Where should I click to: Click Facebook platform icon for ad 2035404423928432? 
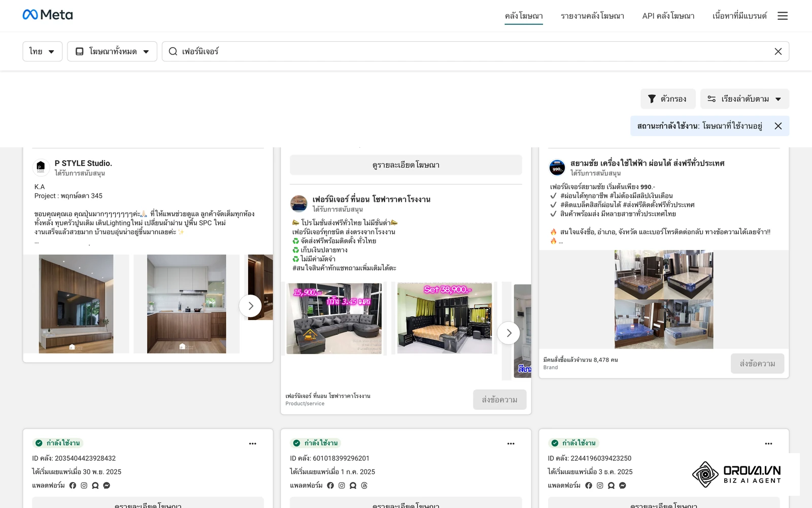pyautogui.click(x=73, y=486)
